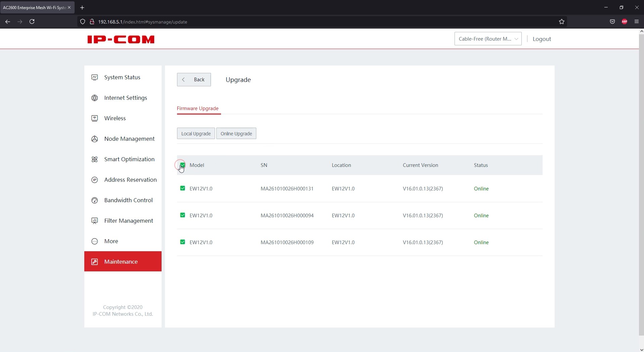This screenshot has height=352, width=644.
Task: Open System Status via its sidebar icon
Action: coord(95,77)
